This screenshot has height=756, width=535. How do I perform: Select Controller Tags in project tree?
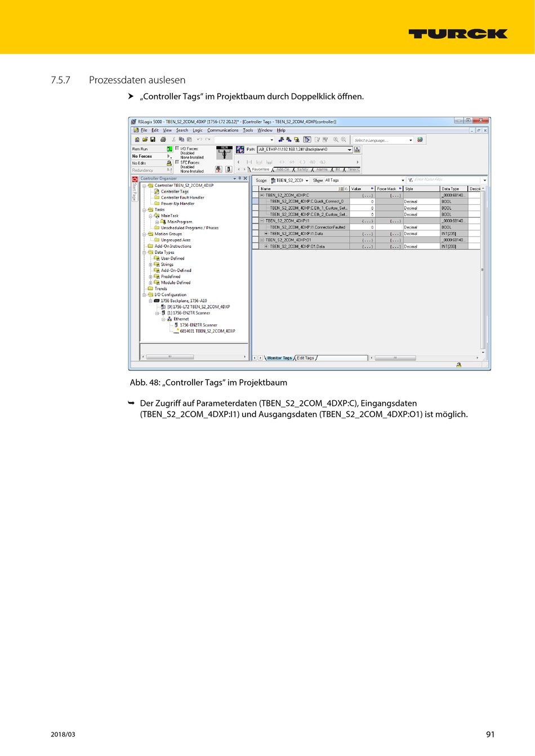pyautogui.click(x=175, y=191)
